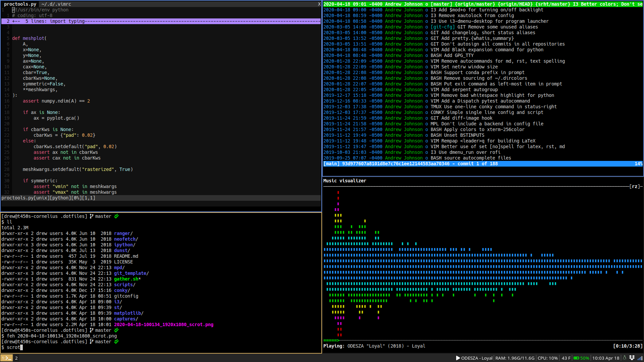Close the vim tab with the X
This screenshot has height=362, width=644.
pyautogui.click(x=319, y=4)
